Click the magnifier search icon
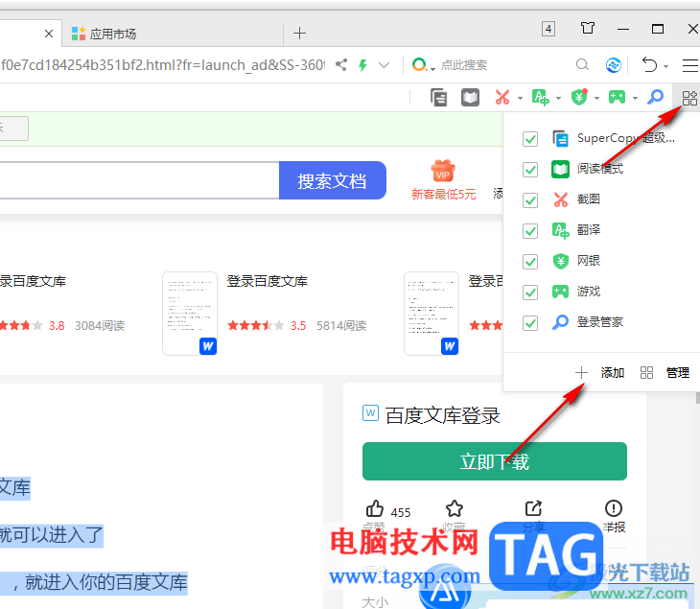Screen dimensions: 700x609 click(x=582, y=65)
